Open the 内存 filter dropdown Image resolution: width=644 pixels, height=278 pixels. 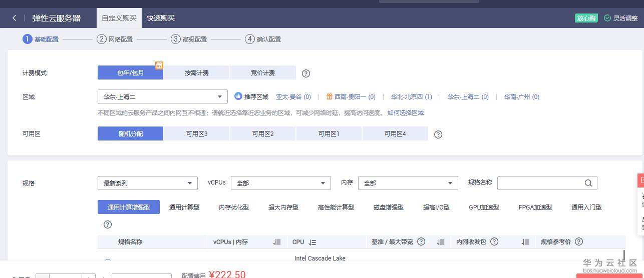[408, 183]
